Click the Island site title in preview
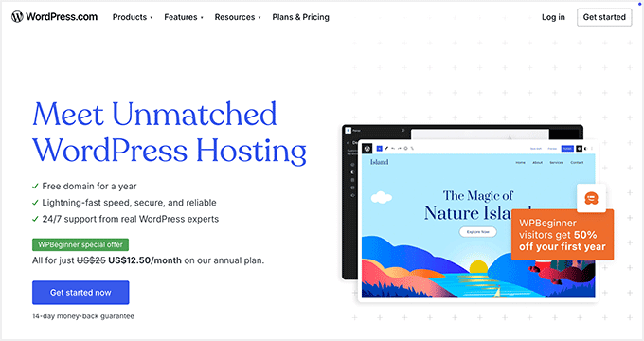 379,162
